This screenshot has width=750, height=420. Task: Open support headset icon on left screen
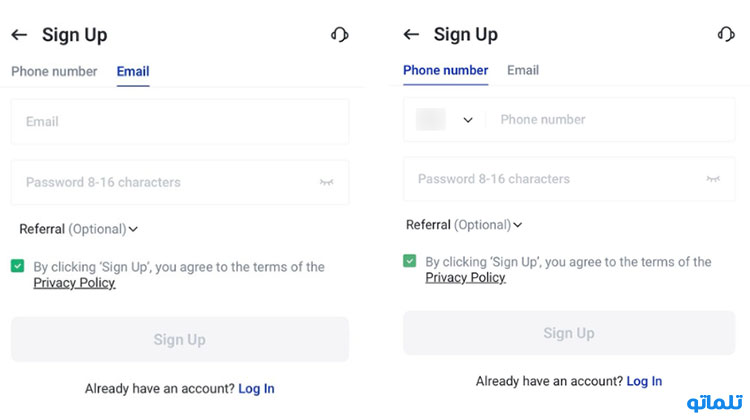pos(340,35)
